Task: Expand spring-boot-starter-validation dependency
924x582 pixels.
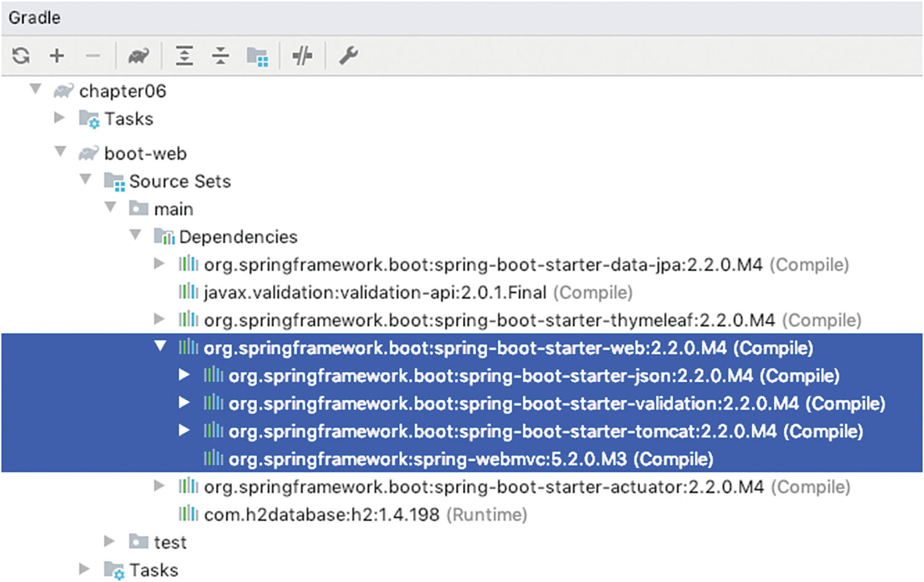Action: click(184, 403)
